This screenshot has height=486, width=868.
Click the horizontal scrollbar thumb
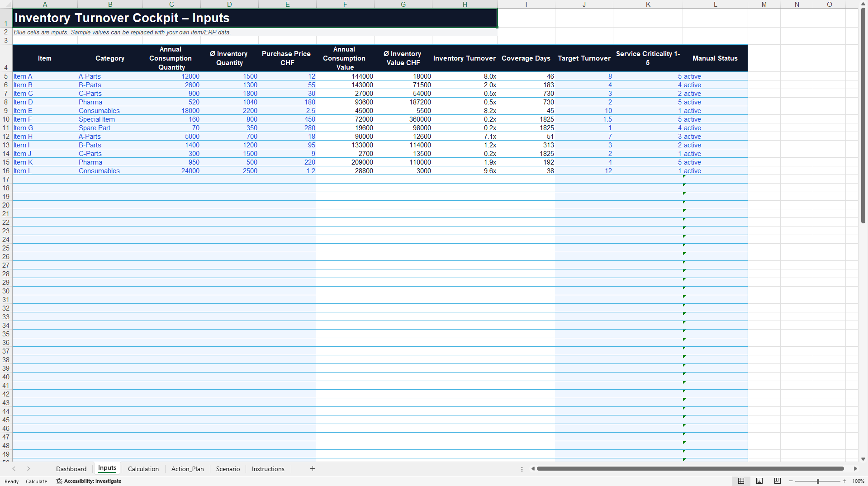point(690,469)
